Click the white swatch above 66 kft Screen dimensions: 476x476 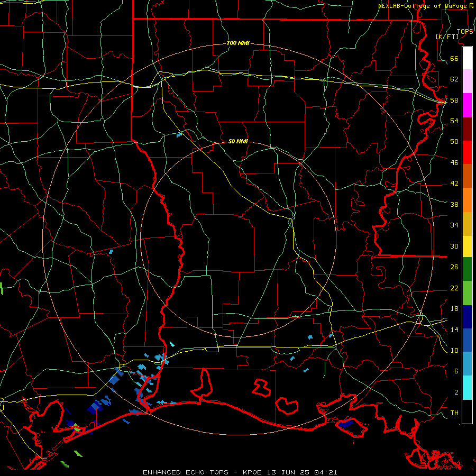coord(467,58)
